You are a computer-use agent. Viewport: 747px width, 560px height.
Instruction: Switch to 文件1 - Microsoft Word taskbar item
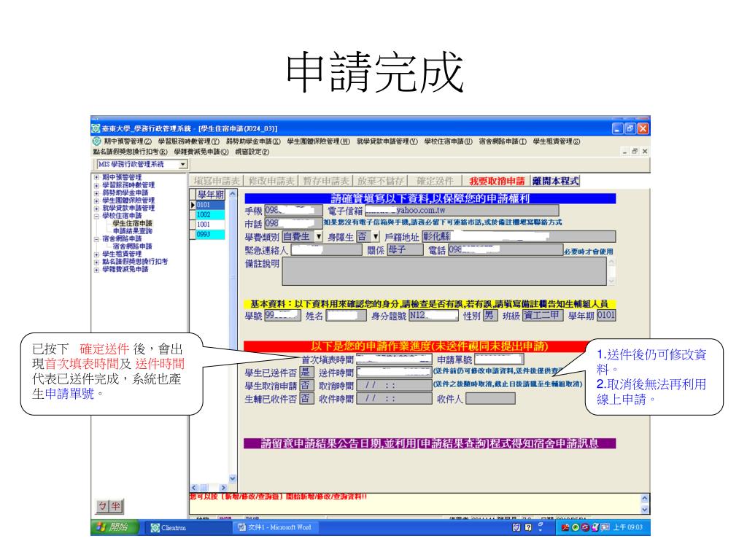tap(274, 527)
